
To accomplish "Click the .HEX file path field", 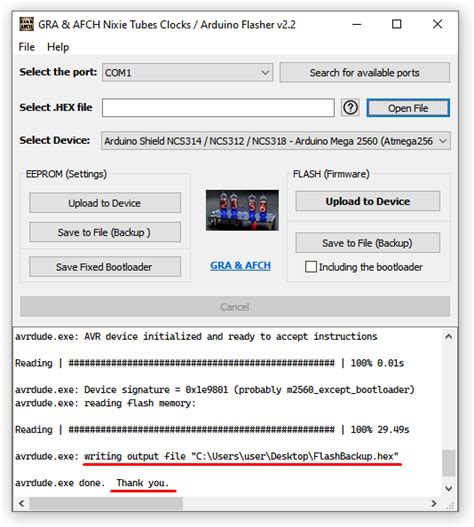I will 218,108.
